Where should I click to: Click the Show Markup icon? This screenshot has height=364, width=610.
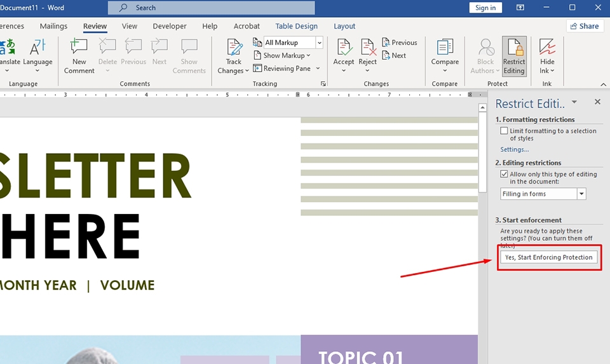[257, 55]
